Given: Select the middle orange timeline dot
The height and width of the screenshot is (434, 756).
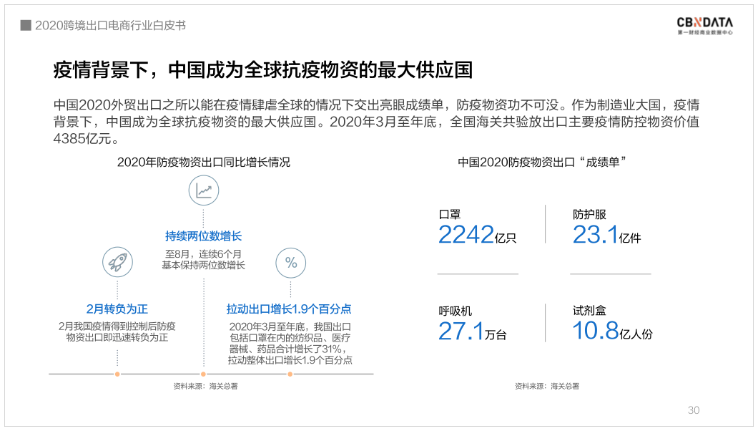Looking at the screenshot, I should click(204, 374).
